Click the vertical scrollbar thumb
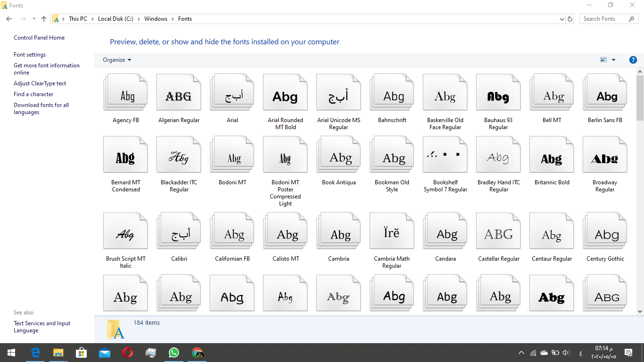Image resolution: width=644 pixels, height=362 pixels. [640, 98]
